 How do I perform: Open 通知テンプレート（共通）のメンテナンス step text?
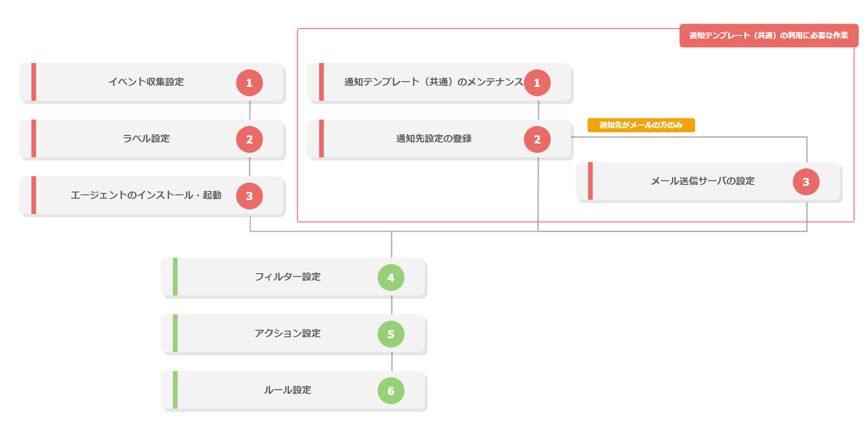coord(434,82)
